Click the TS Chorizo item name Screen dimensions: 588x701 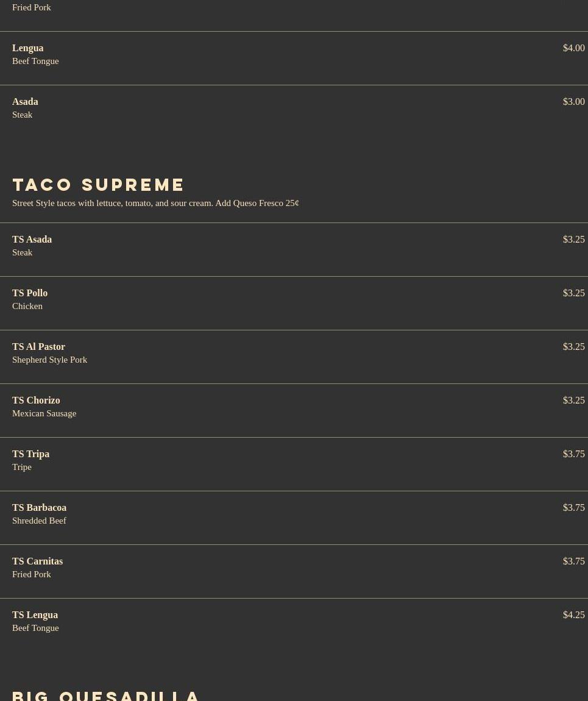tap(36, 400)
